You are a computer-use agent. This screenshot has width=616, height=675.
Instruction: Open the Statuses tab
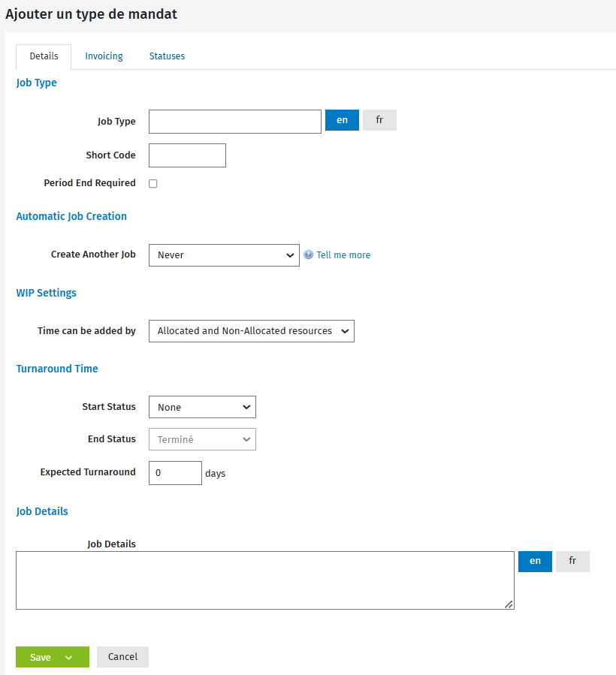pos(167,56)
